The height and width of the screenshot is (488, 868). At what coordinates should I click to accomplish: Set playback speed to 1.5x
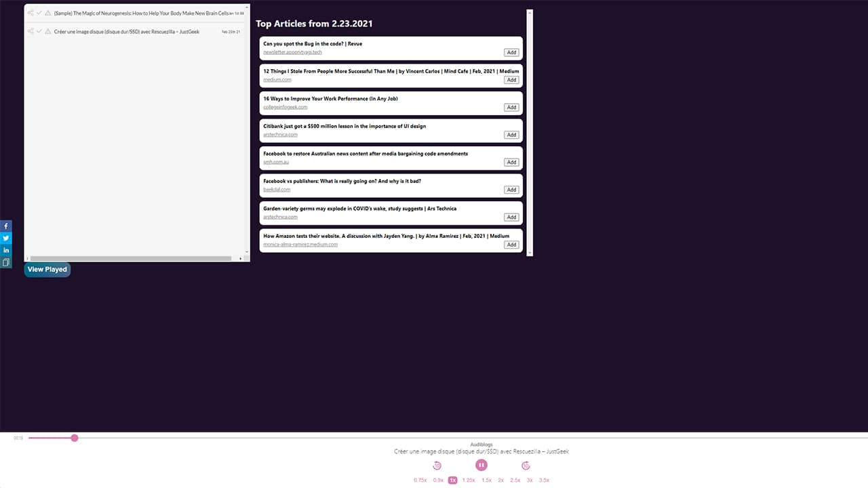(486, 480)
